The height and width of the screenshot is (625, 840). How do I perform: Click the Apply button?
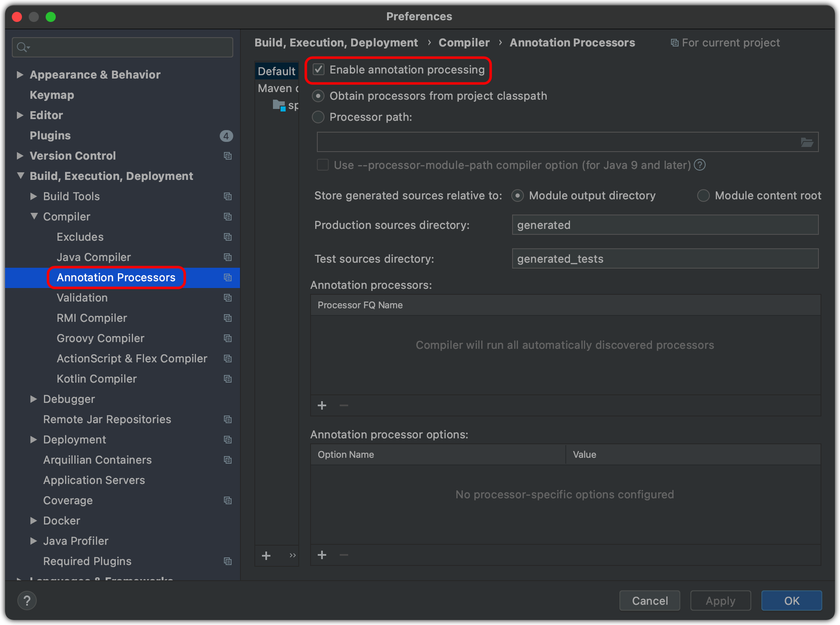[720, 601]
